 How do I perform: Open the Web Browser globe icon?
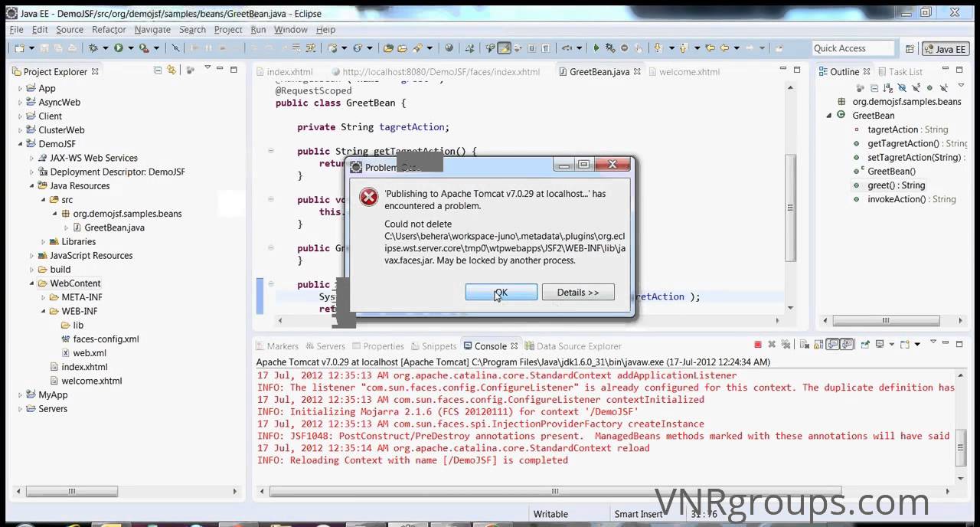(449, 47)
